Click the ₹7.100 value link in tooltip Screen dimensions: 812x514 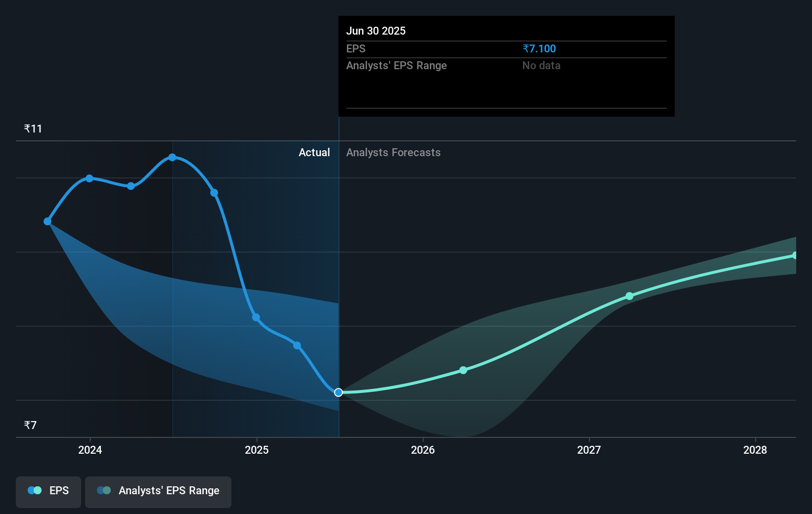[x=539, y=48]
